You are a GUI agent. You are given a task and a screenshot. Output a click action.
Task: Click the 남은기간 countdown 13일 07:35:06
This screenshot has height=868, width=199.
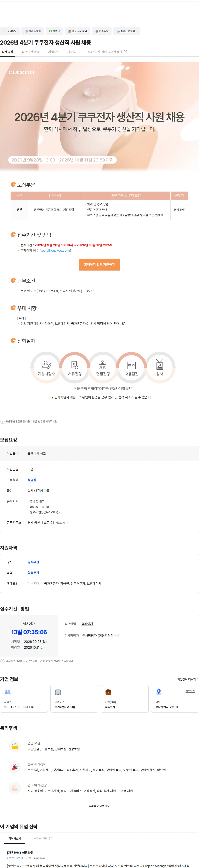[29, 632]
